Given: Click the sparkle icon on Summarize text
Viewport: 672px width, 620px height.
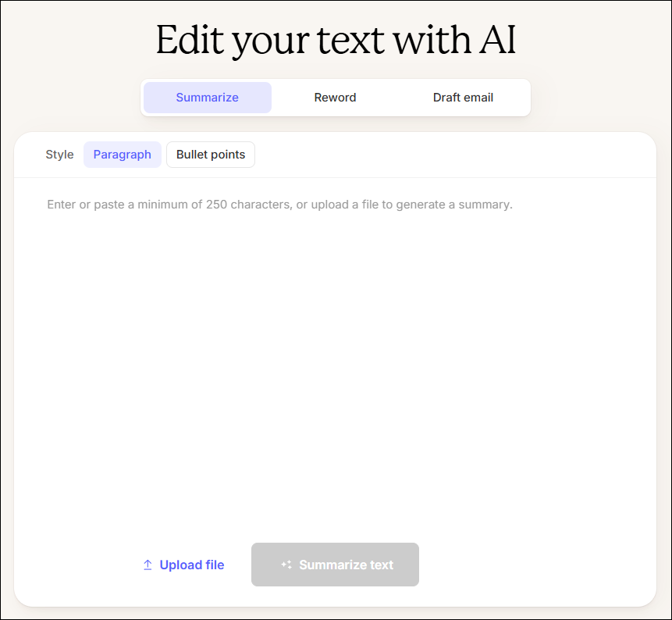Looking at the screenshot, I should [286, 565].
